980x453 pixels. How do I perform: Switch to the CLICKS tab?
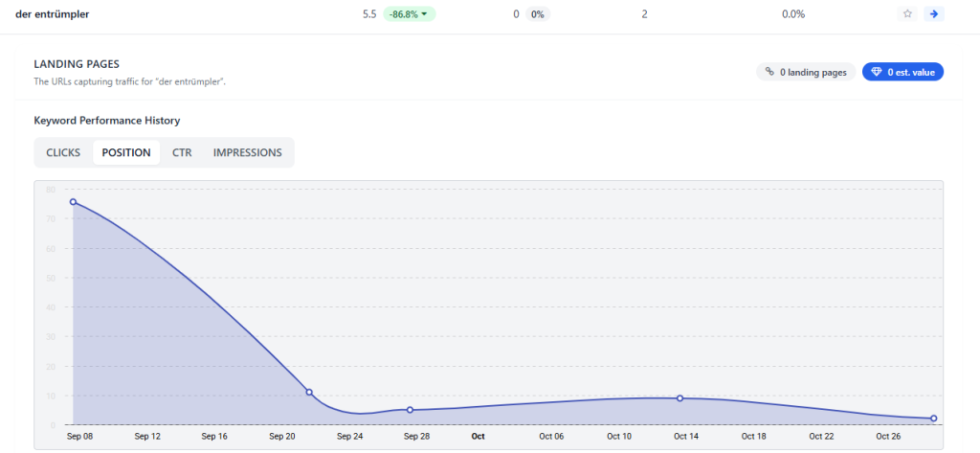point(63,152)
